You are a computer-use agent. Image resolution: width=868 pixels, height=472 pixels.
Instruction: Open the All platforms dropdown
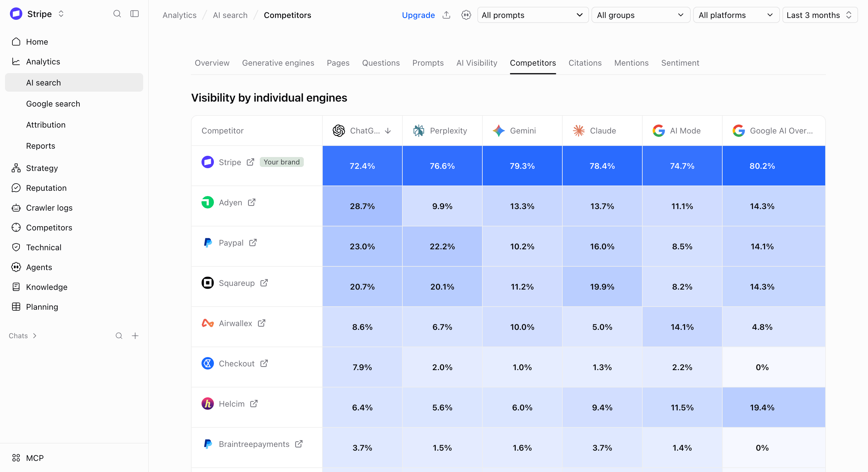click(x=736, y=15)
